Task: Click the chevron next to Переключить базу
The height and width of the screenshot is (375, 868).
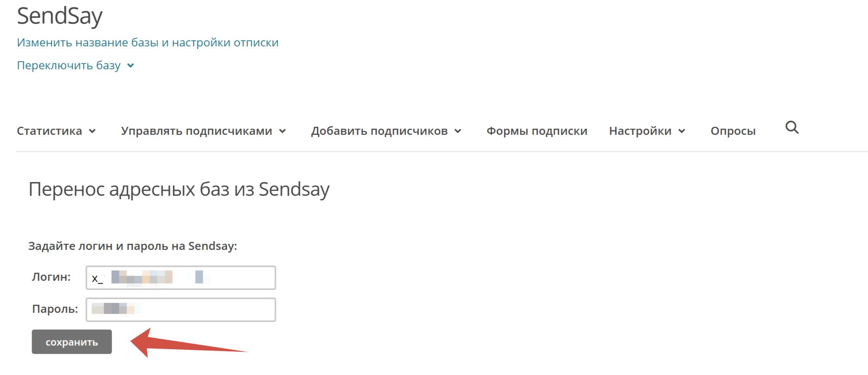Action: click(x=130, y=66)
